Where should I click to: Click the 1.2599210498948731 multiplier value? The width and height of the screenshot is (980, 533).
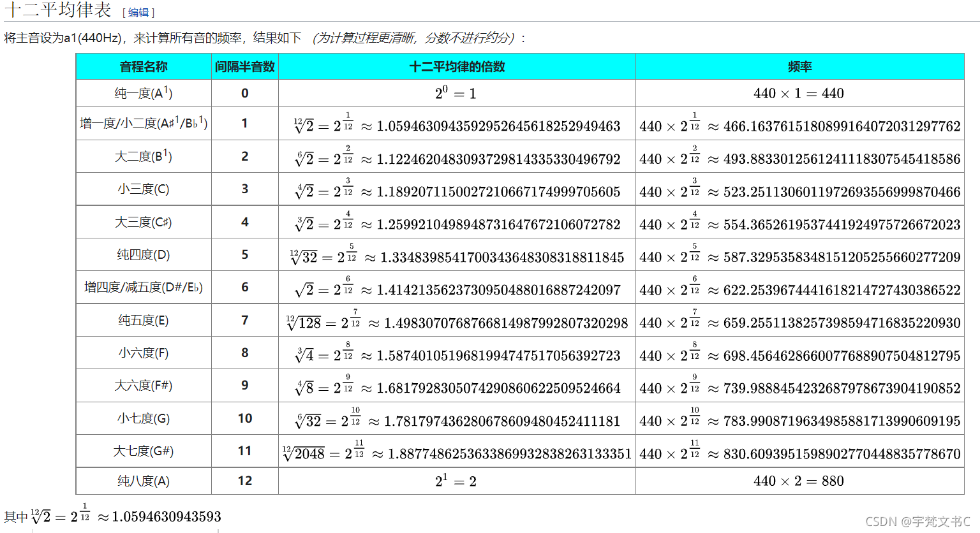(498, 224)
